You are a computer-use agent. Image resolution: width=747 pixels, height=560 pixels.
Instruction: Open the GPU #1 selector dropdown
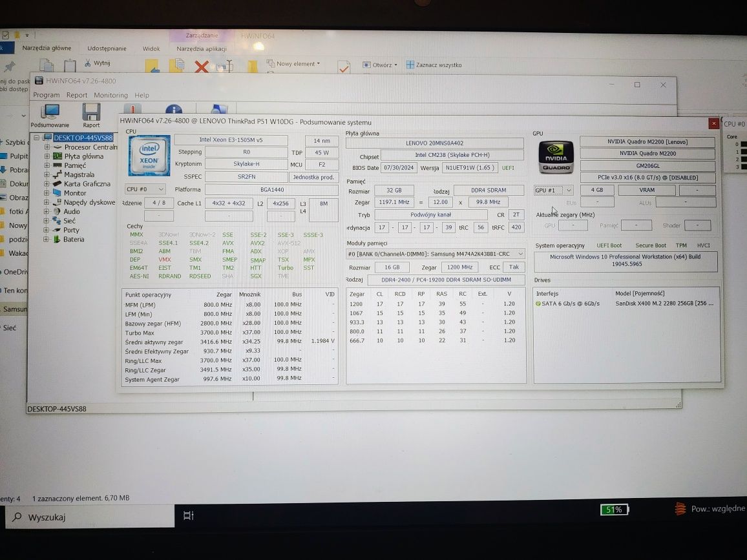[x=553, y=190]
